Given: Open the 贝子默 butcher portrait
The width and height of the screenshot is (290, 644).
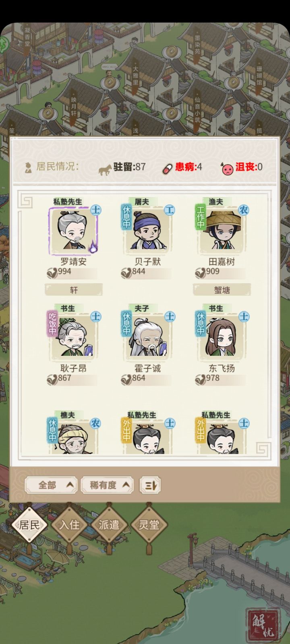Looking at the screenshot, I should coord(147,231).
